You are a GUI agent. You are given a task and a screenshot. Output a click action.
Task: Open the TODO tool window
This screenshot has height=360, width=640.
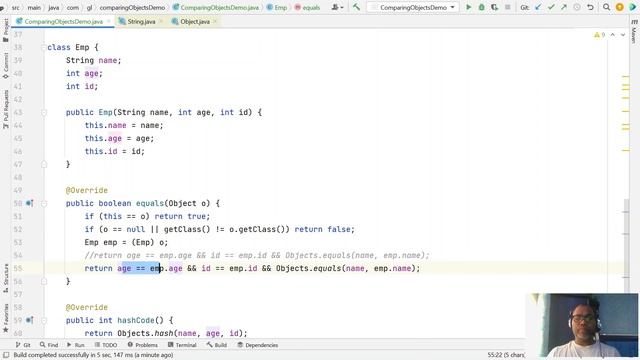click(x=106, y=345)
